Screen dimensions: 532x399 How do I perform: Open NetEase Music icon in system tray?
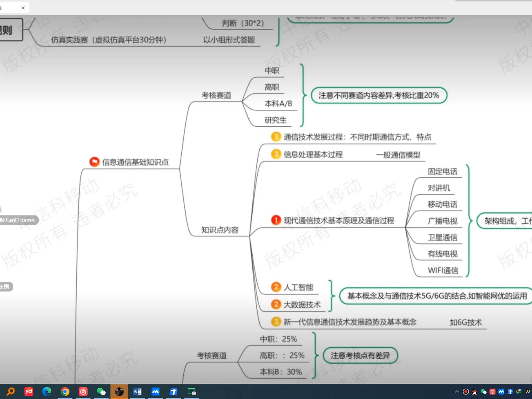tap(492, 392)
